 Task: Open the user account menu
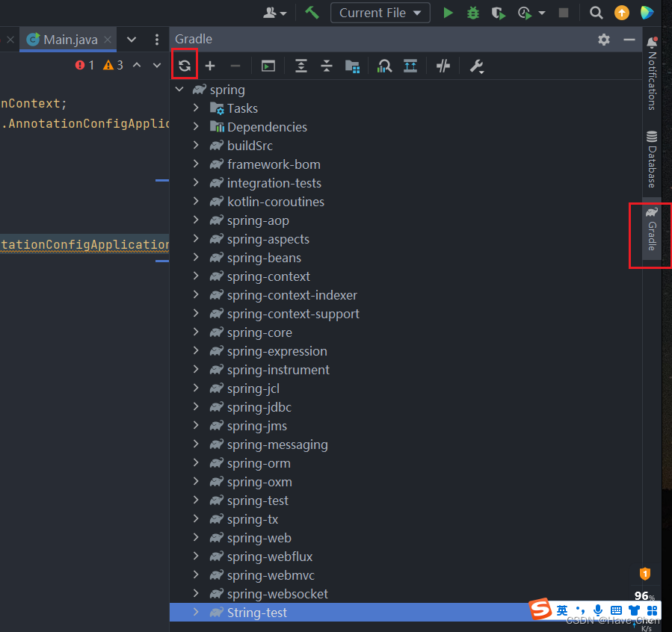click(274, 13)
